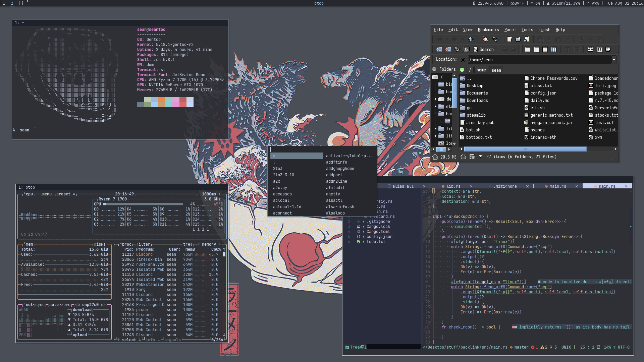Open a new root Xfe window icon
The height and width of the screenshot is (362, 644).
pyautogui.click(x=448, y=49)
